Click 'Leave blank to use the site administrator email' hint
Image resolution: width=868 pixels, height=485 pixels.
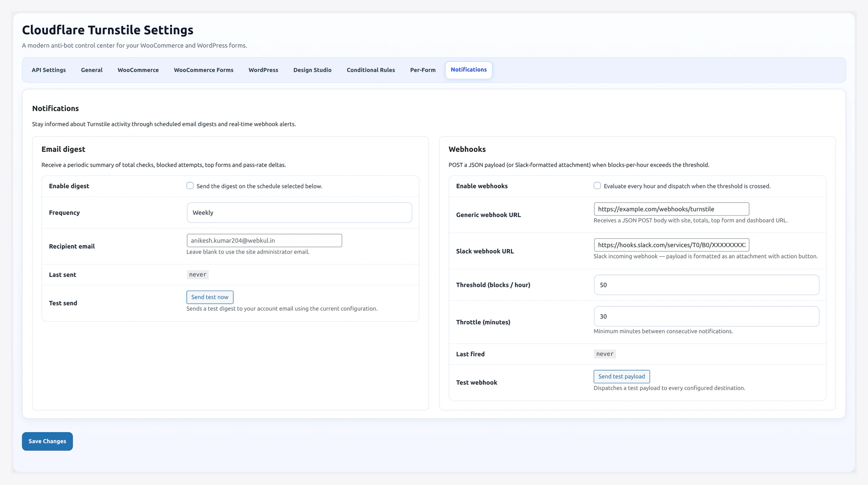(x=248, y=252)
